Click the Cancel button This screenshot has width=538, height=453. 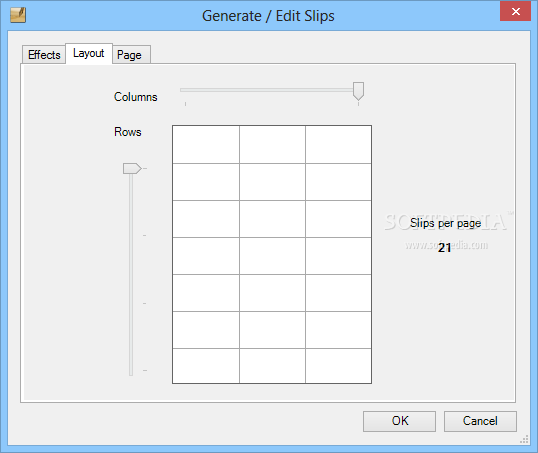click(480, 421)
